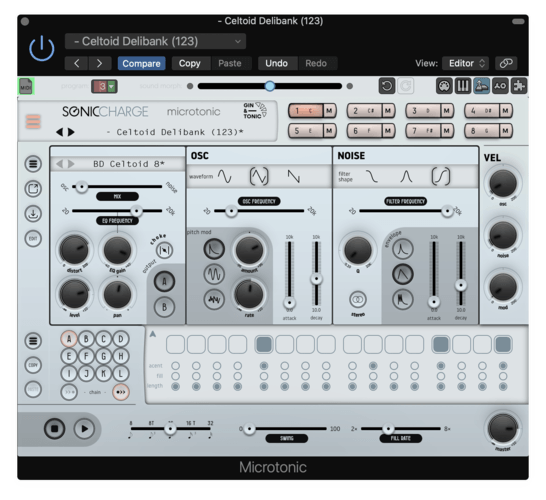Select high-pass noise filter shape
This screenshot has height=500, width=546.
(440, 176)
